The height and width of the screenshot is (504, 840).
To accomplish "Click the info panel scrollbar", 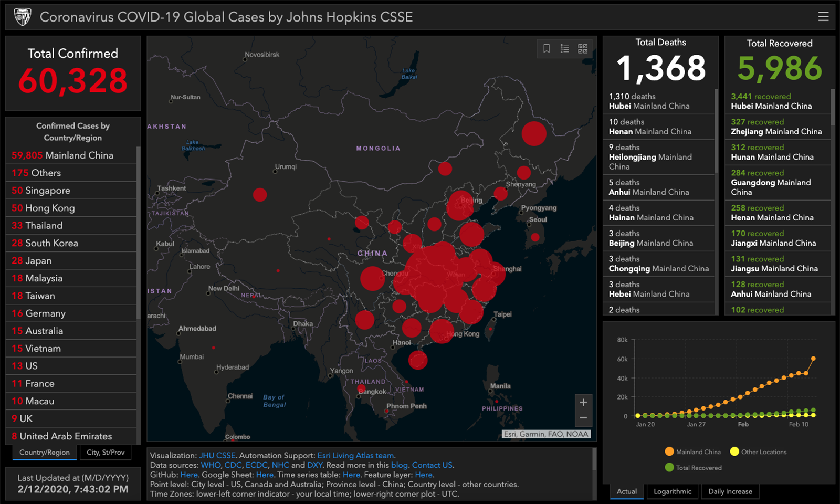I will coord(594,459).
